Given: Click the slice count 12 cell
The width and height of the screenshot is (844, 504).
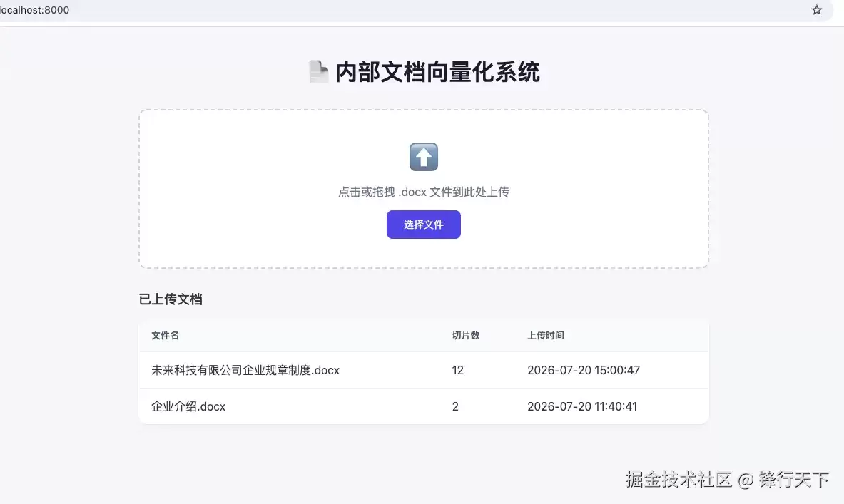Looking at the screenshot, I should click(457, 370).
